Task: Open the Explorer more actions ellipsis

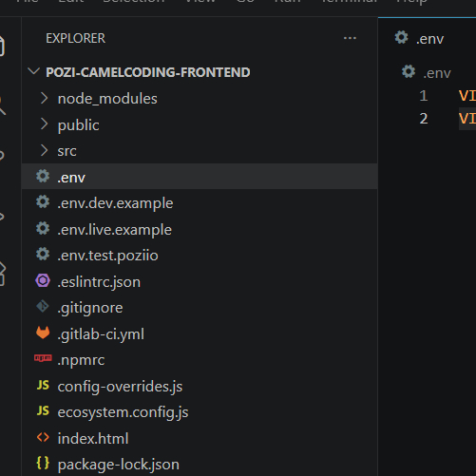Action: coord(350,38)
